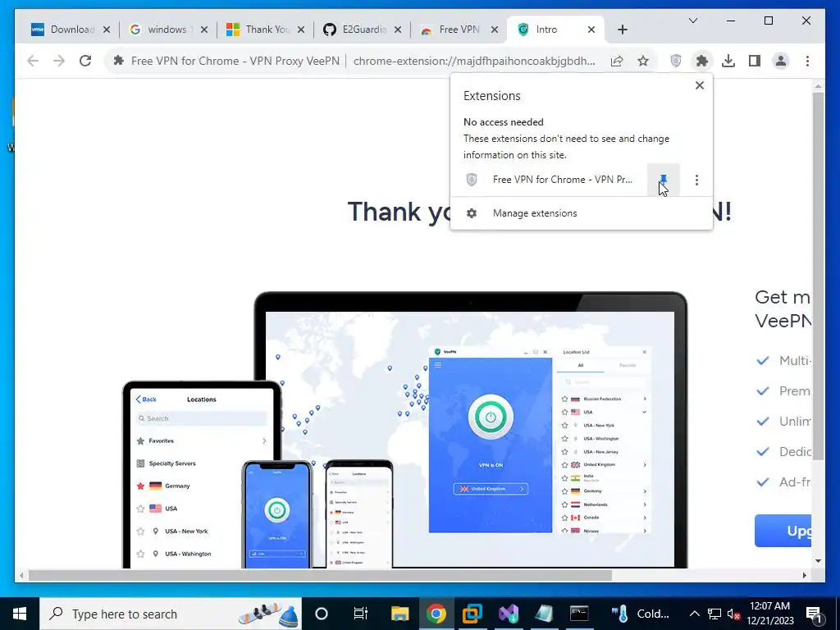Open the notification center icon
This screenshot has width=840, height=630.
tap(814, 614)
